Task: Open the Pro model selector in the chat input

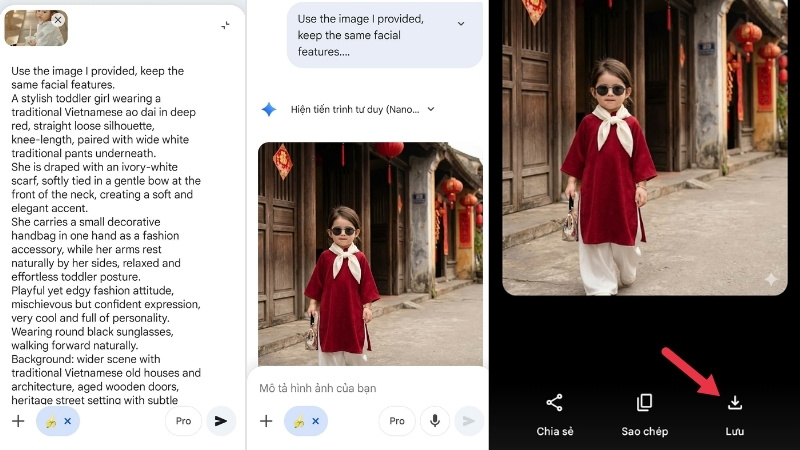Action: (397, 421)
